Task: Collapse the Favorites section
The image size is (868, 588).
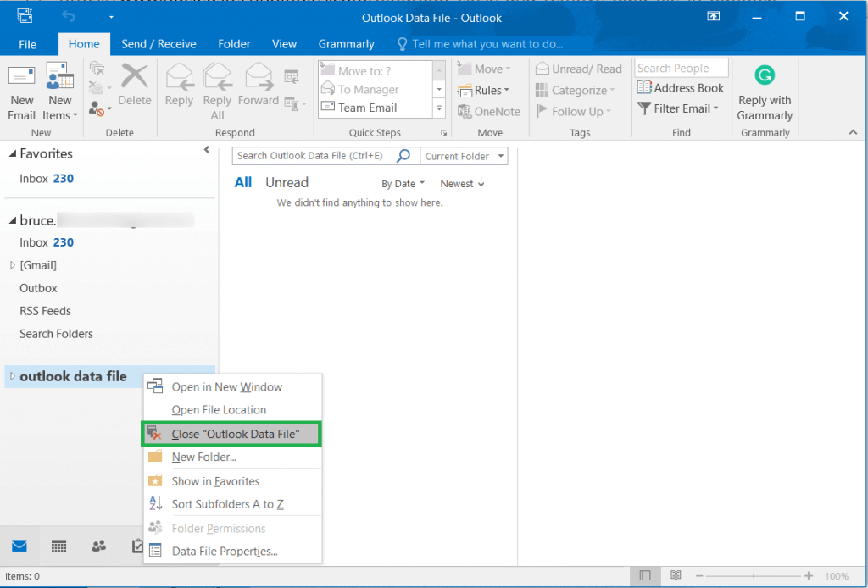Action: (x=12, y=154)
